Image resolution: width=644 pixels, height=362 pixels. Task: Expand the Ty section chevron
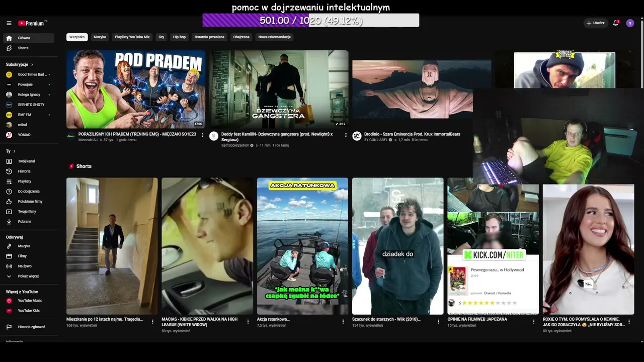pos(14,151)
